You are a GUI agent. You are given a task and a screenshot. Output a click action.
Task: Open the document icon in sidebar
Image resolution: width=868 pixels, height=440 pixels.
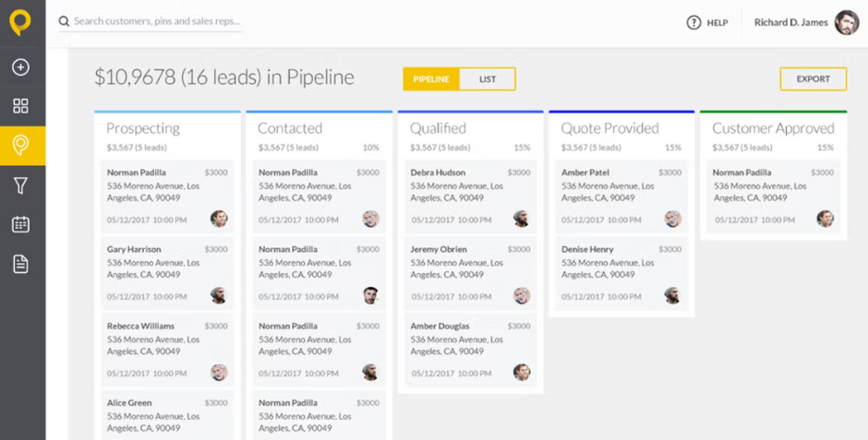pos(20,264)
